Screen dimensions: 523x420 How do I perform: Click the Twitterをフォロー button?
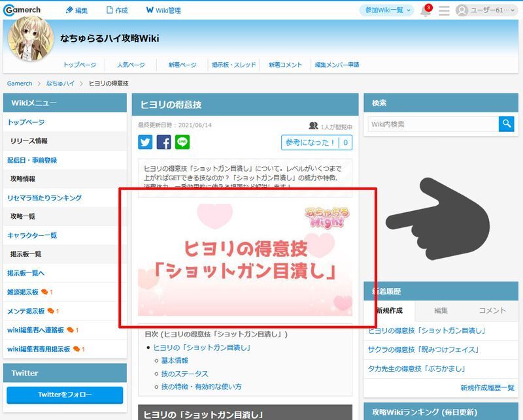[x=65, y=395]
